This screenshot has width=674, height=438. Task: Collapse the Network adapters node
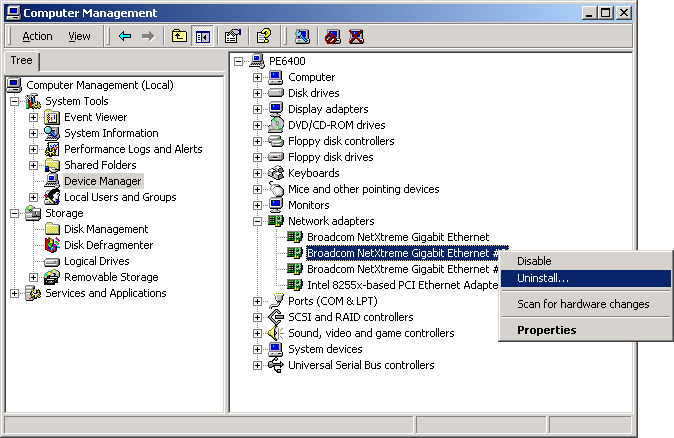point(257,221)
